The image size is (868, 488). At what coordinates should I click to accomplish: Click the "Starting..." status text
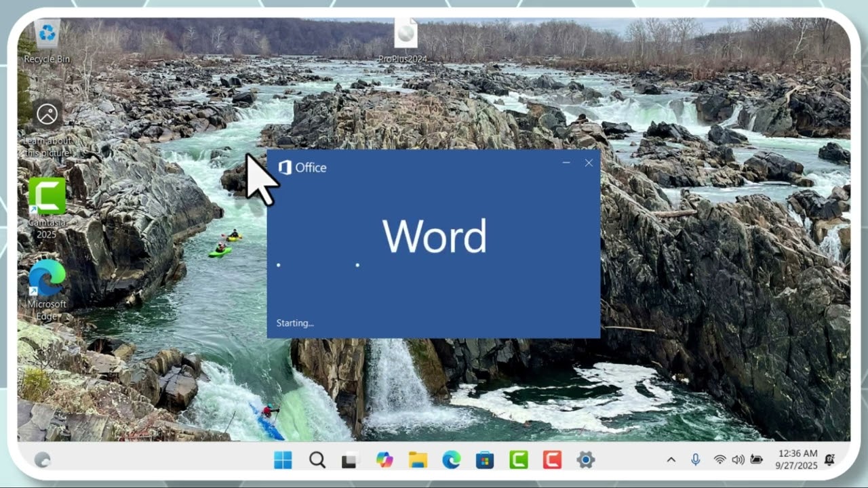pos(295,323)
